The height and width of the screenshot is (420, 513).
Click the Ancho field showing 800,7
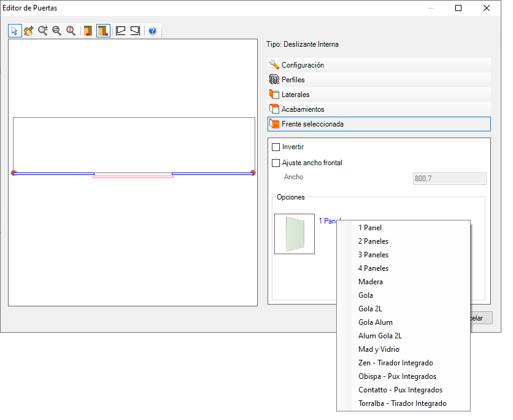[x=450, y=179]
